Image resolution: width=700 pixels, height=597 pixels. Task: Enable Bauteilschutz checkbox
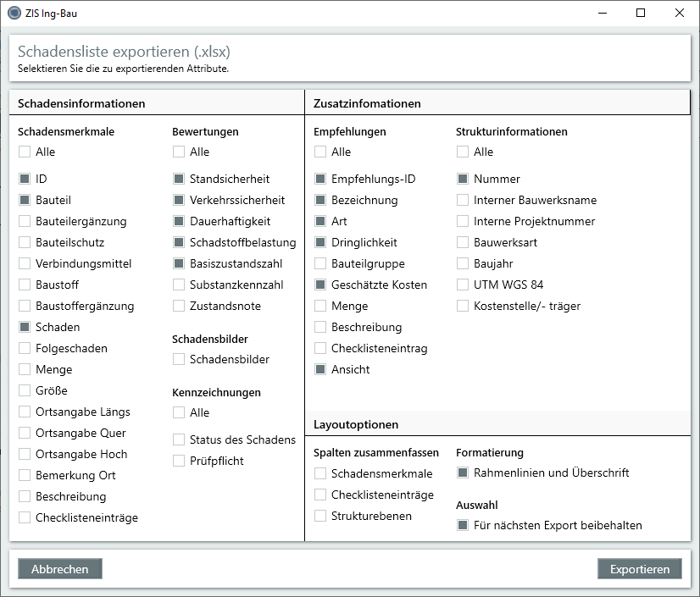[x=25, y=242]
